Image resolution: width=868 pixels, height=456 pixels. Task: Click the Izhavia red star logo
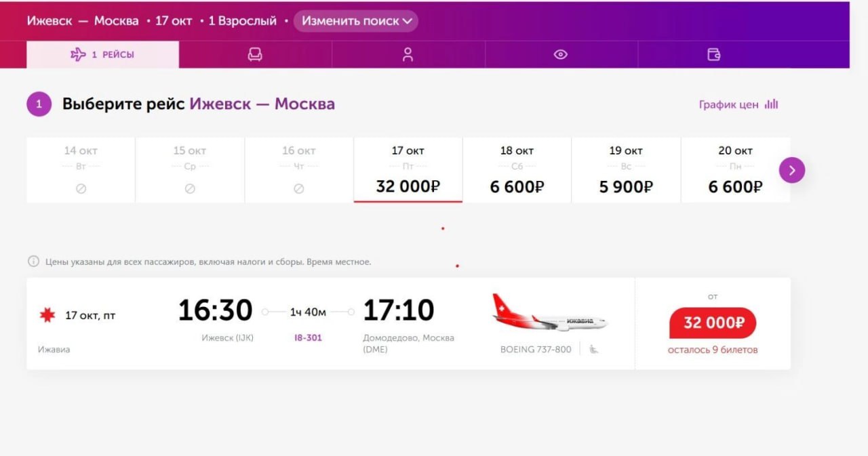click(47, 315)
